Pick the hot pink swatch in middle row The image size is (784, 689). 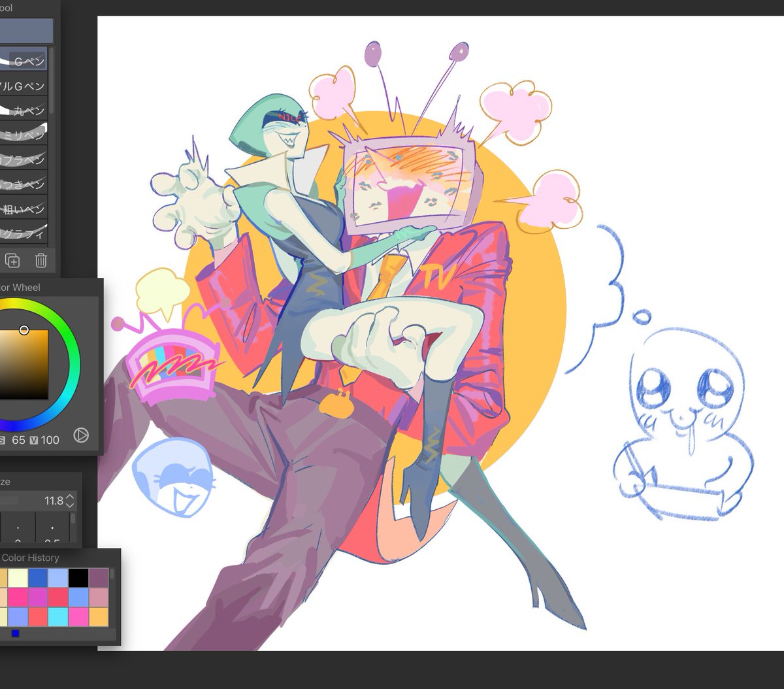18,597
